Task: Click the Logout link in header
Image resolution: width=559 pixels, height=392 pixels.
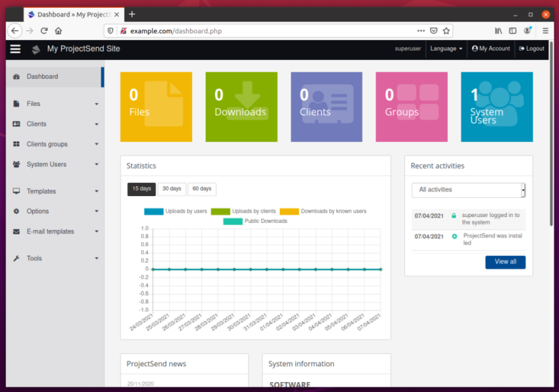Action: (x=531, y=49)
